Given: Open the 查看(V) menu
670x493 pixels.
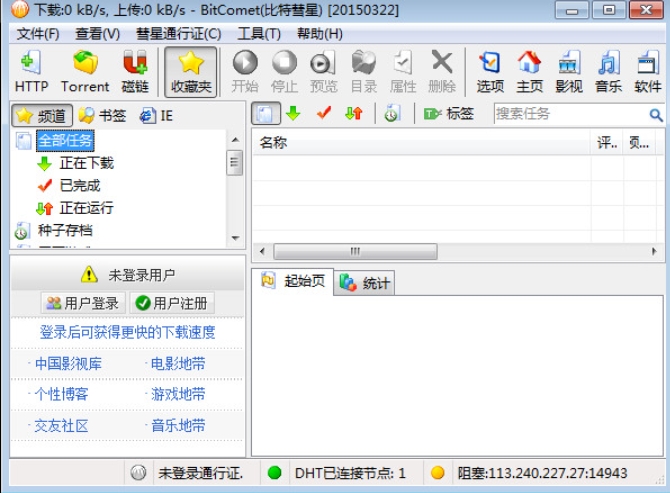Looking at the screenshot, I should coord(97,33).
